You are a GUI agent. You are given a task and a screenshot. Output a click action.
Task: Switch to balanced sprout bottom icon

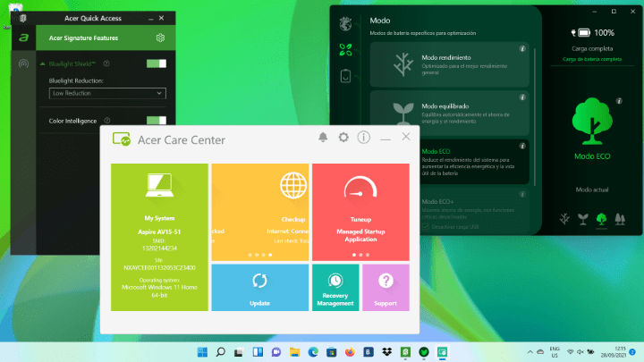coord(583,219)
